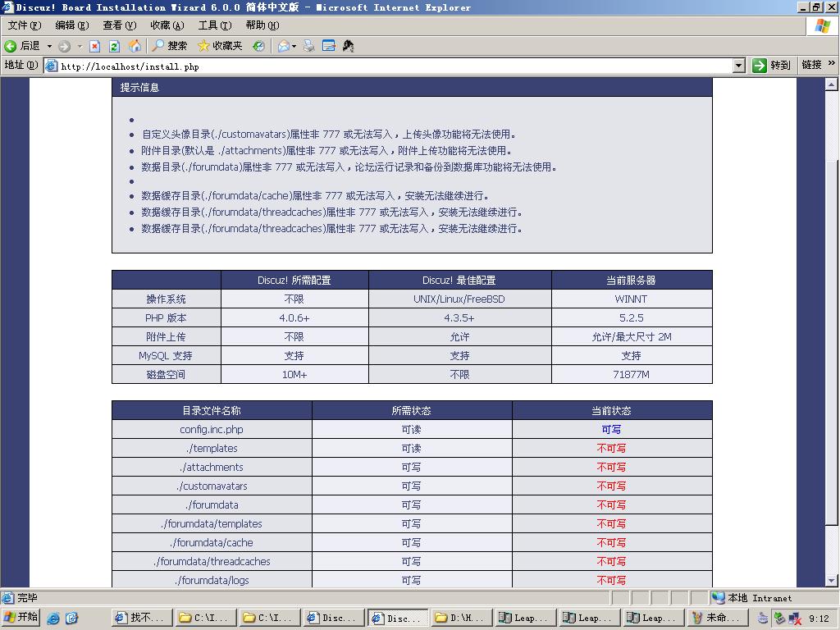Click the first system tray icon
840x630 pixels.
764,619
